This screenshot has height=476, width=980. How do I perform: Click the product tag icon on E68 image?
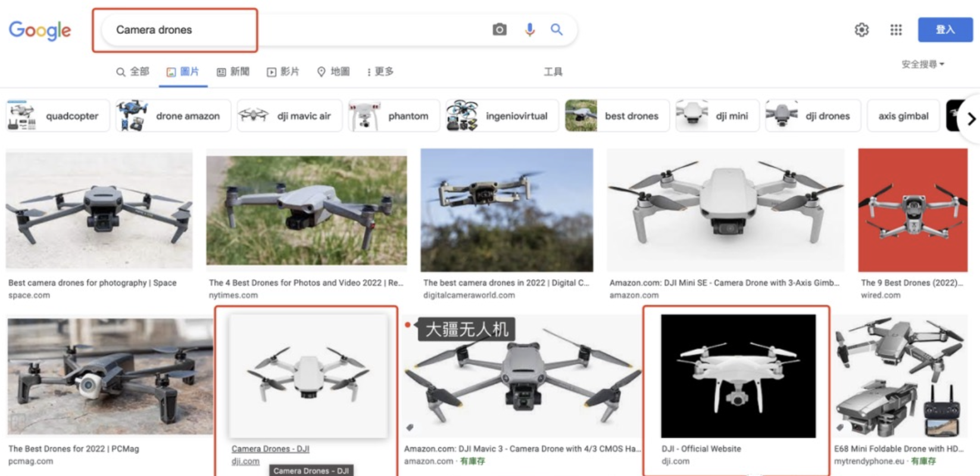pos(839,427)
